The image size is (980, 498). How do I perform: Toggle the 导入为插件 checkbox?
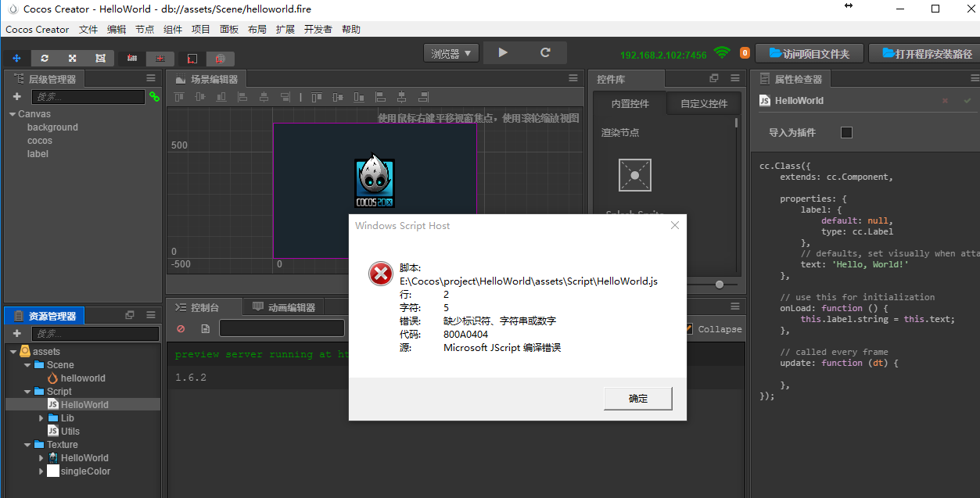(846, 132)
